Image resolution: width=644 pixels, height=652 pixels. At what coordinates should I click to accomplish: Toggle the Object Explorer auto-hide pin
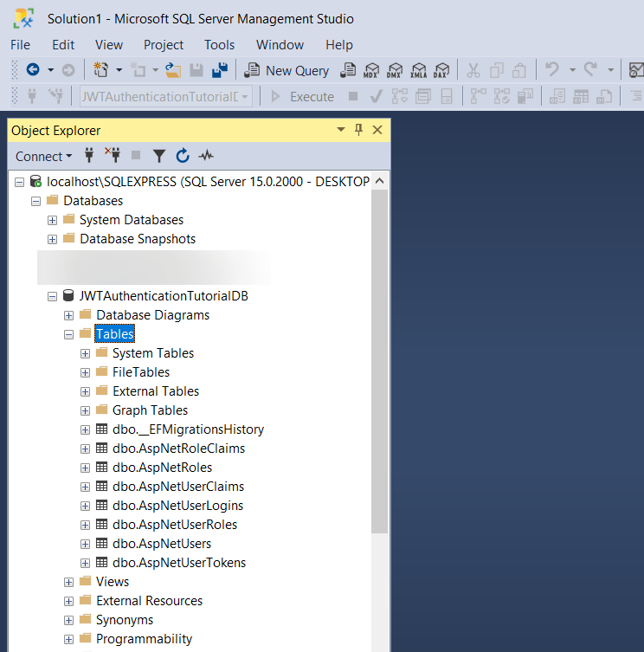point(358,130)
